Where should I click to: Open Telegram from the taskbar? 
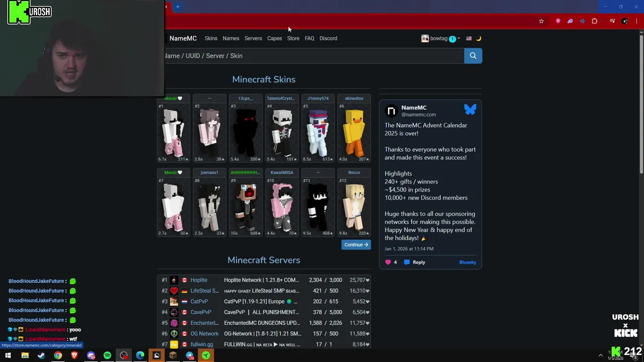click(x=190, y=355)
